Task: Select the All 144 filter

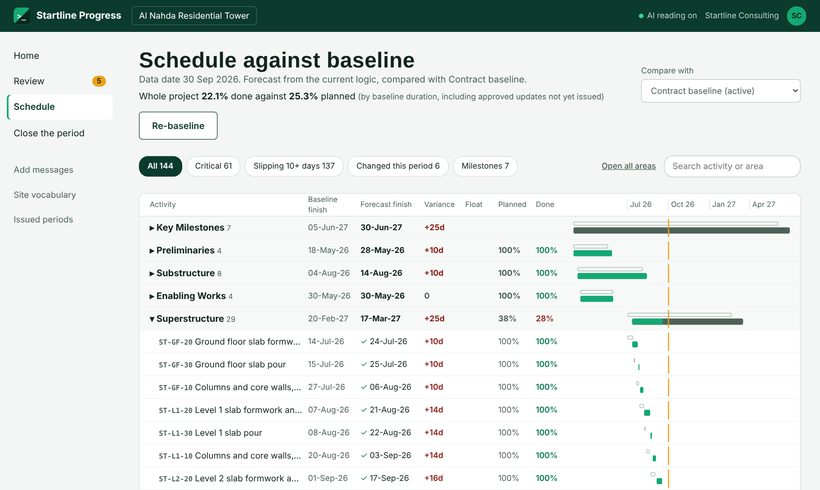Action: tap(160, 166)
